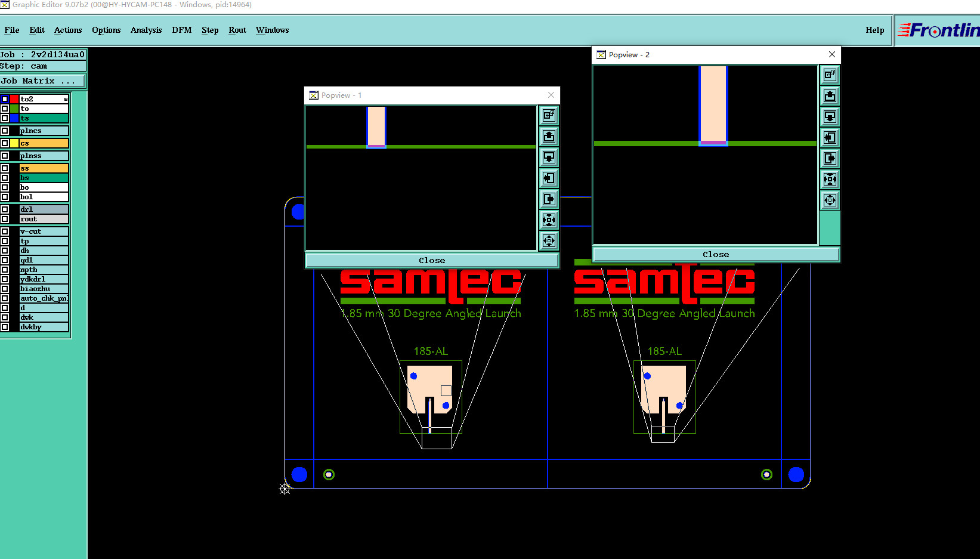The image size is (980, 559).
Task: Toggle the to2 layer checkbox
Action: [x=5, y=99]
